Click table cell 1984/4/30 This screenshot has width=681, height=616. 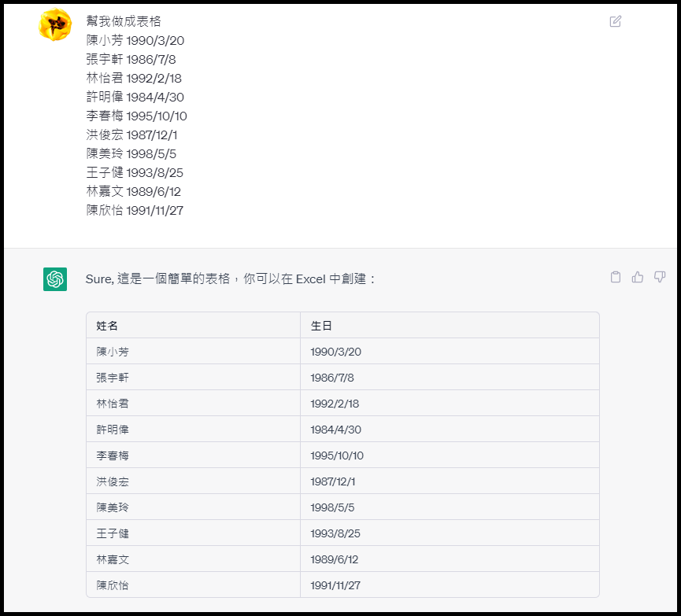coord(450,430)
